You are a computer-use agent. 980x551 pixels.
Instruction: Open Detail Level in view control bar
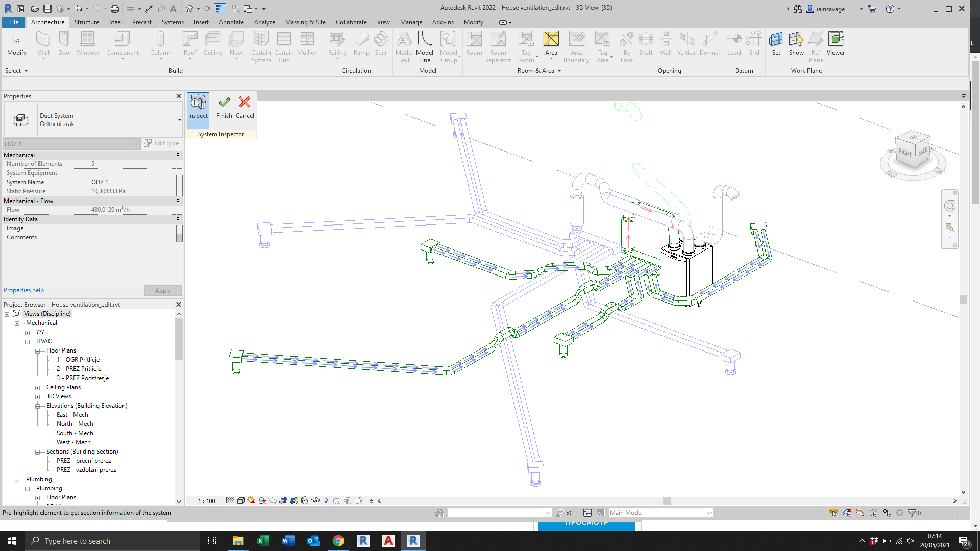click(230, 500)
